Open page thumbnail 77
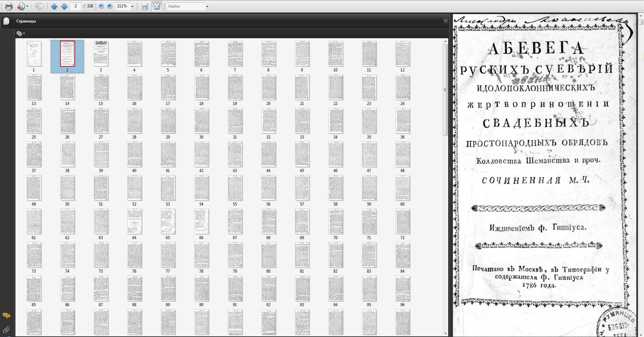The width and height of the screenshot is (644, 337). pos(168,255)
